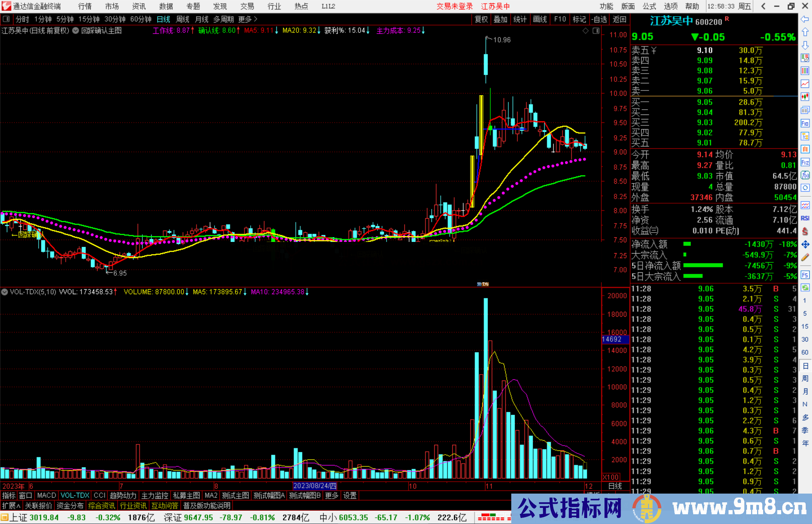
Task: Click the f(x) formula sidebar icon
Action: 805,175
